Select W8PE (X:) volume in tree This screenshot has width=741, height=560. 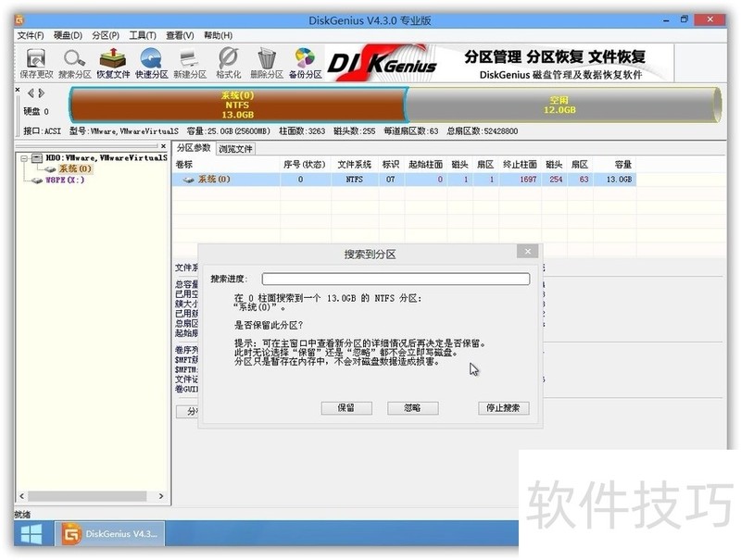tap(65, 180)
